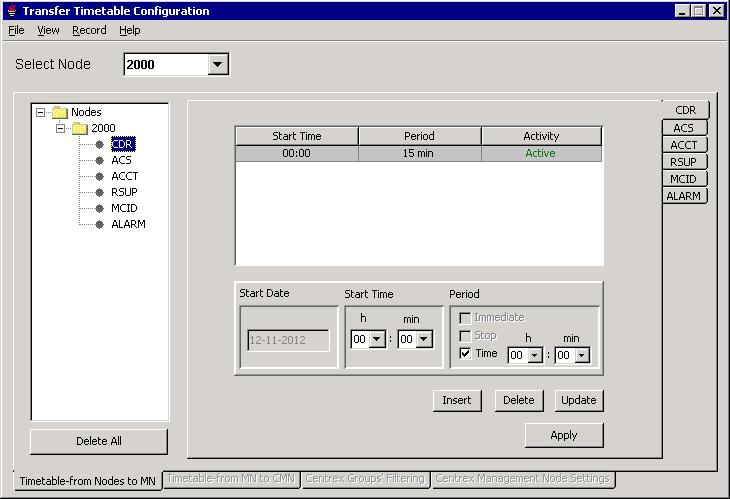Open the Period hour dropdown

tap(535, 356)
